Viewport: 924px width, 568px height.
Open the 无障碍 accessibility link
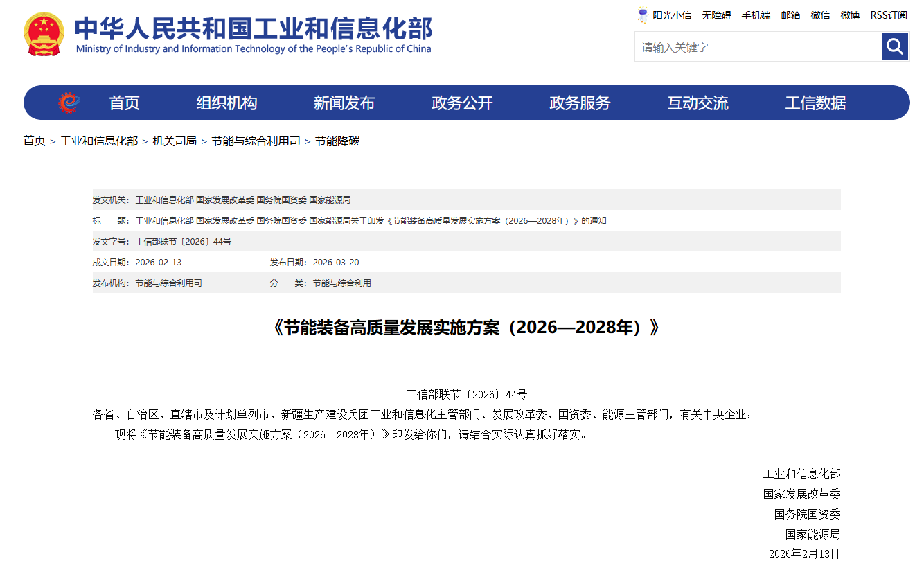(716, 15)
